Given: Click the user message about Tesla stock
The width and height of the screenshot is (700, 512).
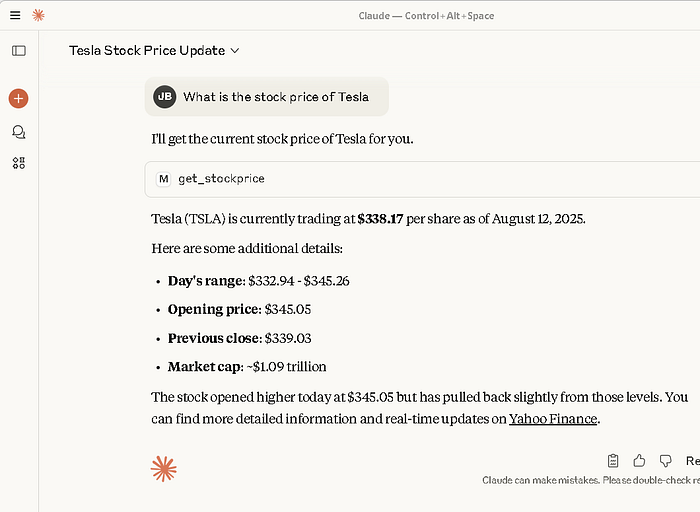Looking at the screenshot, I should (x=276, y=97).
